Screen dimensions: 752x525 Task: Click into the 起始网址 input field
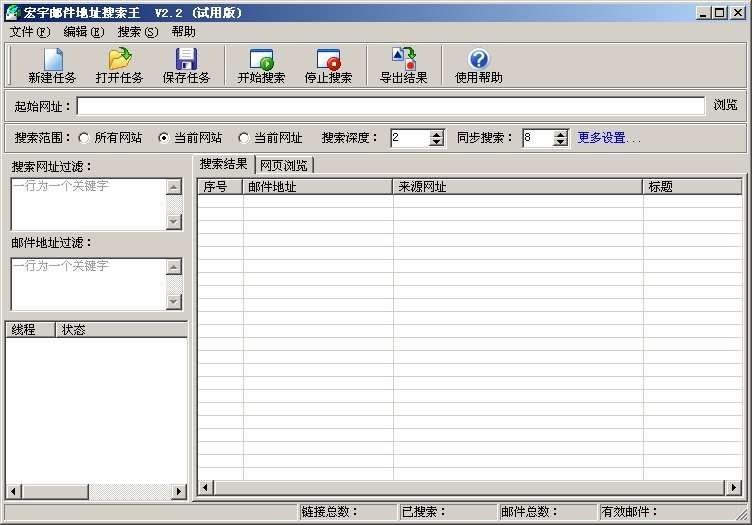391,106
